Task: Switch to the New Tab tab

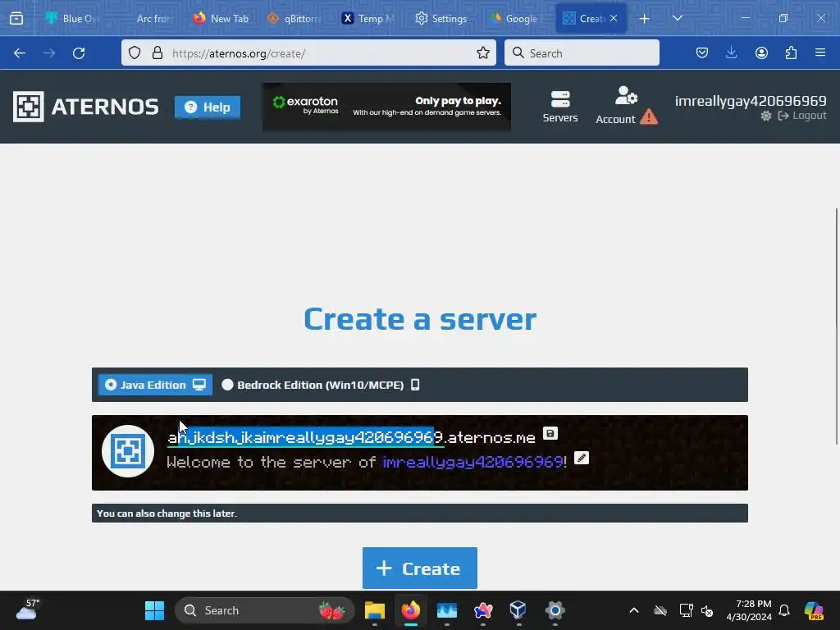Action: (221, 18)
